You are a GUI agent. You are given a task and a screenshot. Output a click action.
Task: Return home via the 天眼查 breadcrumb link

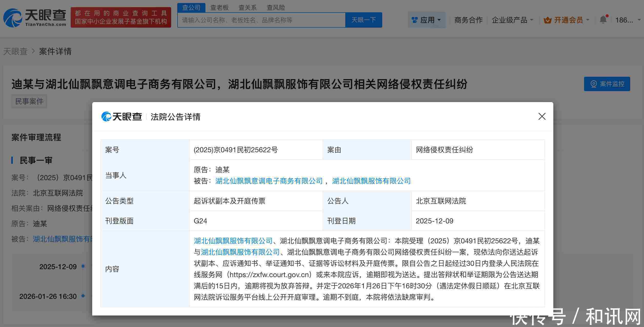15,51
